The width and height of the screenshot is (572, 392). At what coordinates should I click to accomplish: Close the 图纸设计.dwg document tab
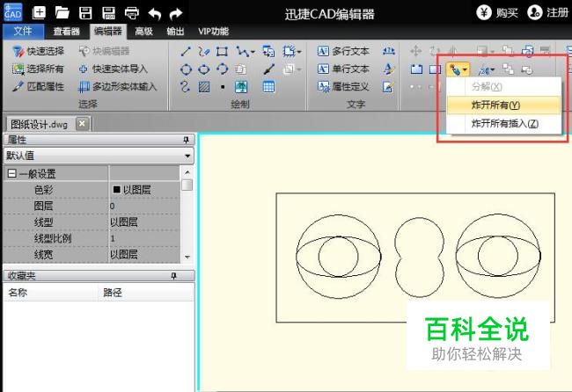point(83,124)
